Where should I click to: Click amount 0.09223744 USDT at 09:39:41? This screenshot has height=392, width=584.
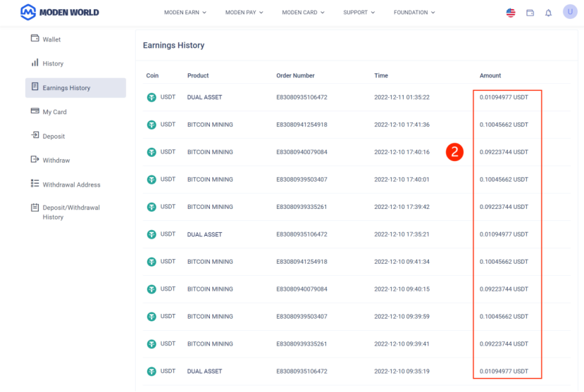point(504,344)
